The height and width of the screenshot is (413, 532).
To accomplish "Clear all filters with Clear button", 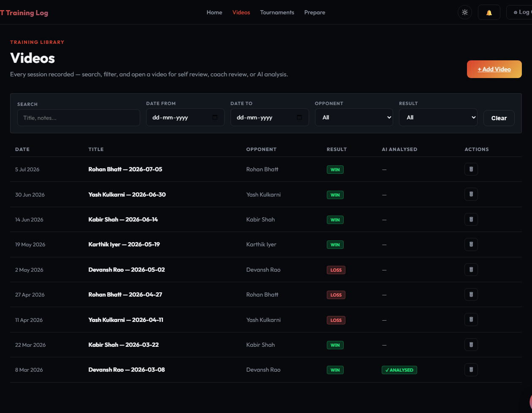I will (x=499, y=118).
